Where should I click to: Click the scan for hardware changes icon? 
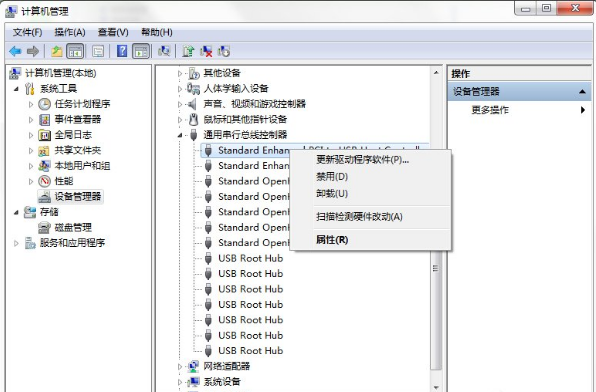[164, 51]
